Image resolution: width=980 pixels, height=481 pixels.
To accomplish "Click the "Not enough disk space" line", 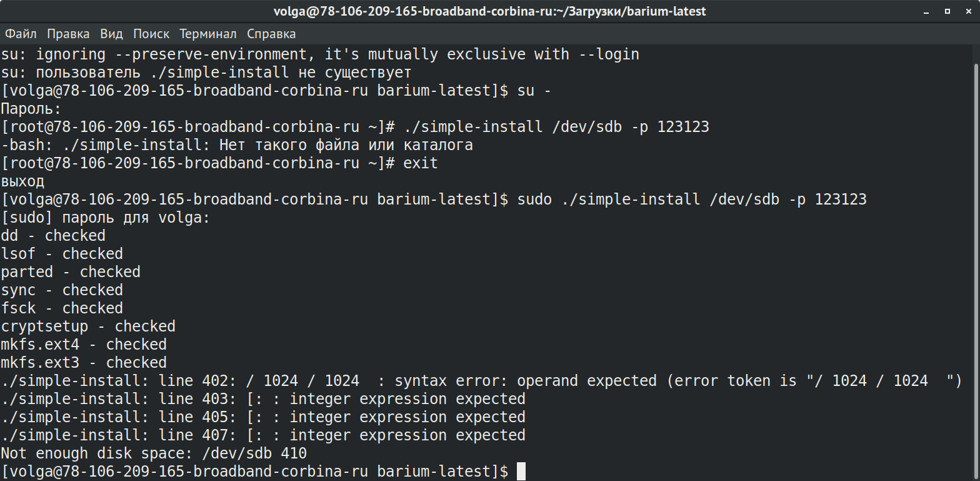I will tap(154, 453).
